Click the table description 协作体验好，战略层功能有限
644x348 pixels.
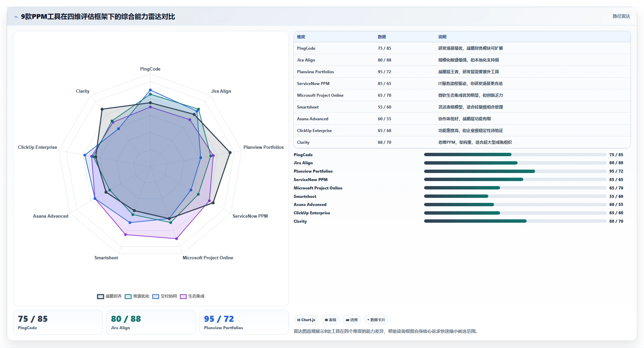(464, 119)
